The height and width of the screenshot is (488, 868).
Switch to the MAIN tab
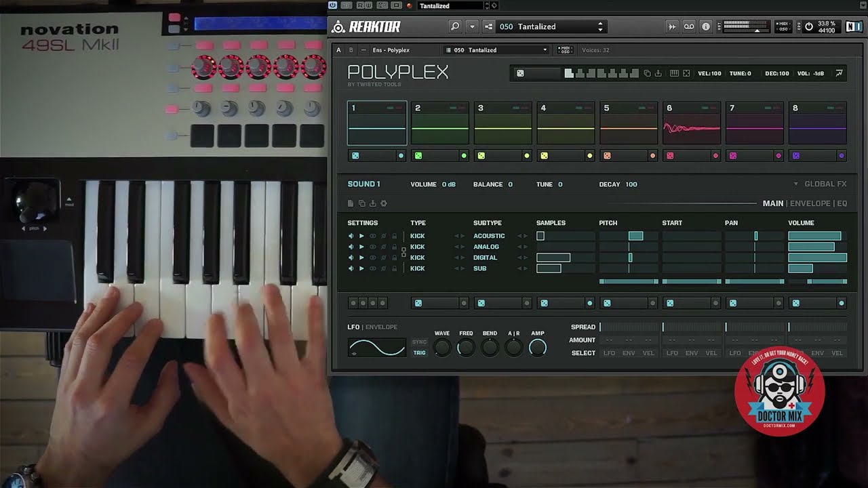[773, 203]
